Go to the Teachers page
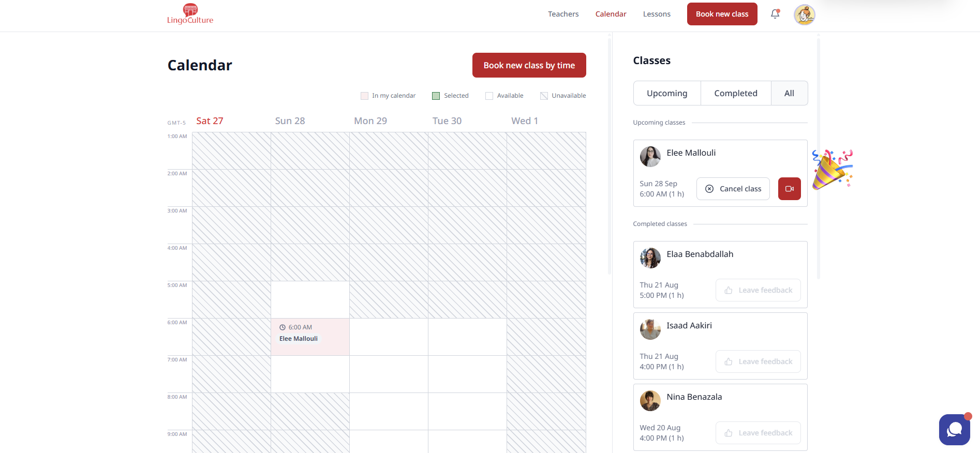 pos(563,14)
